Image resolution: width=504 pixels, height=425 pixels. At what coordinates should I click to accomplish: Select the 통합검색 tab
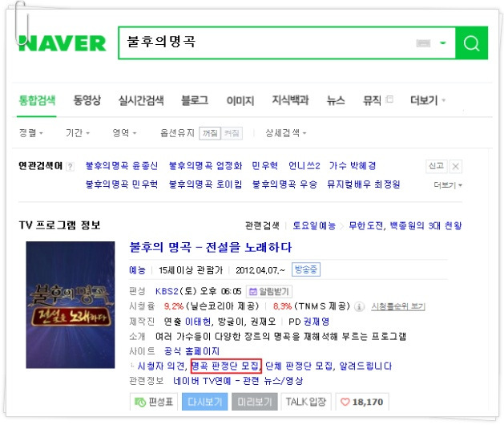[x=37, y=100]
